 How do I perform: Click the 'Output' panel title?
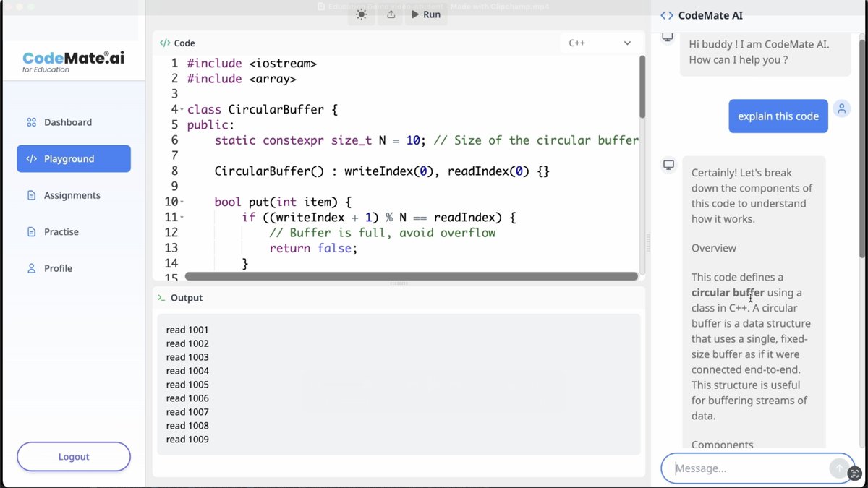(187, 298)
